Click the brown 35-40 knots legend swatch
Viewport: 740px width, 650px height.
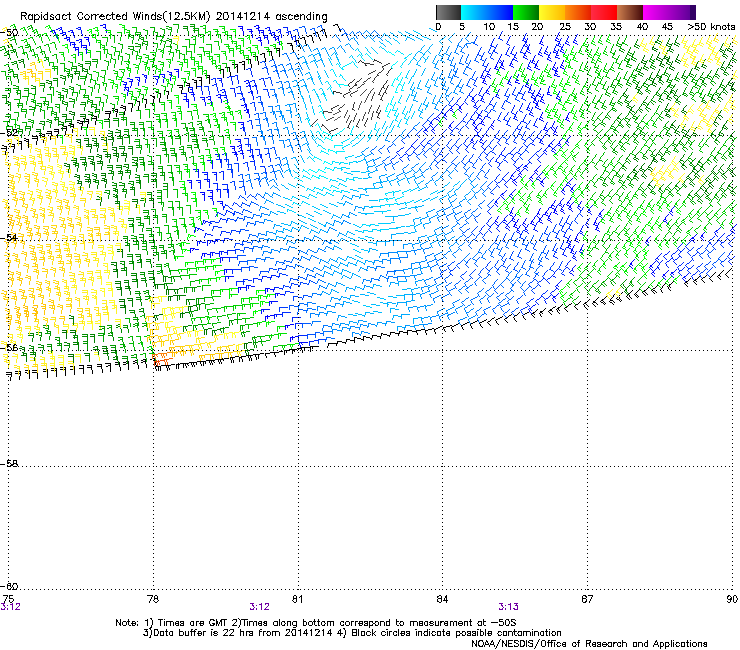pos(630,12)
